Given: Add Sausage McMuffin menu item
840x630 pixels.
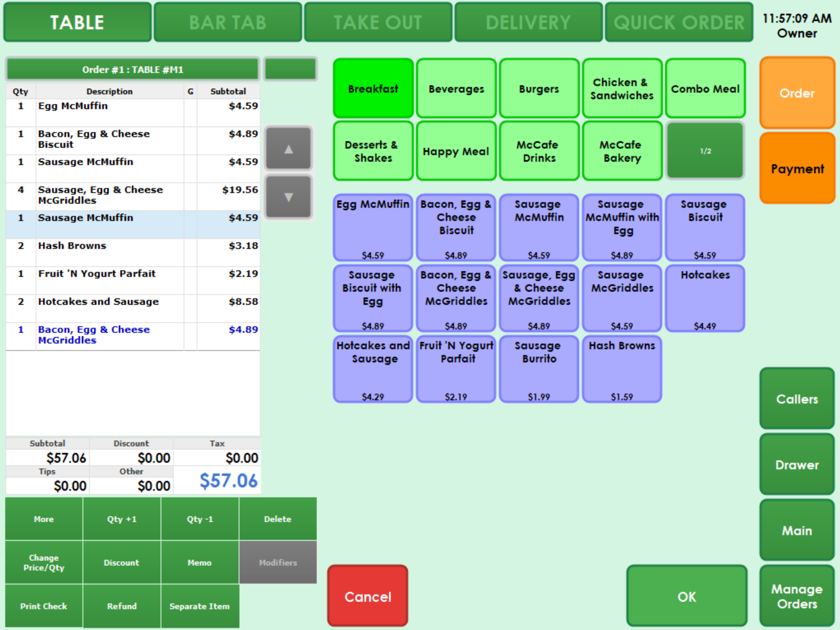Looking at the screenshot, I should coord(539,228).
